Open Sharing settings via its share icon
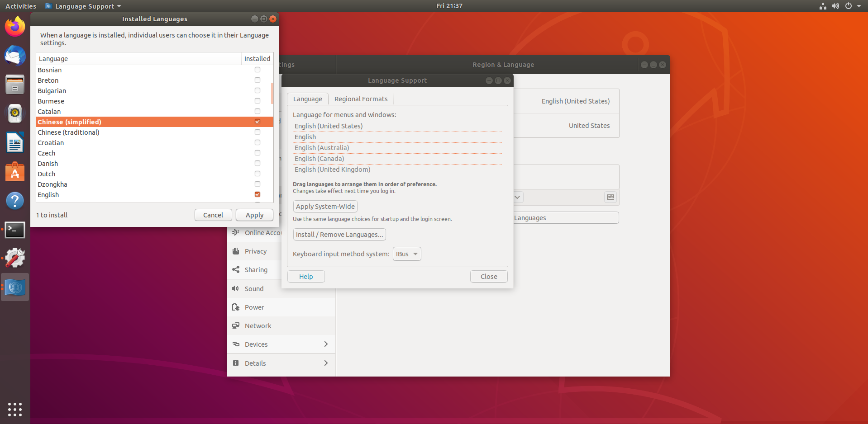 (x=236, y=269)
